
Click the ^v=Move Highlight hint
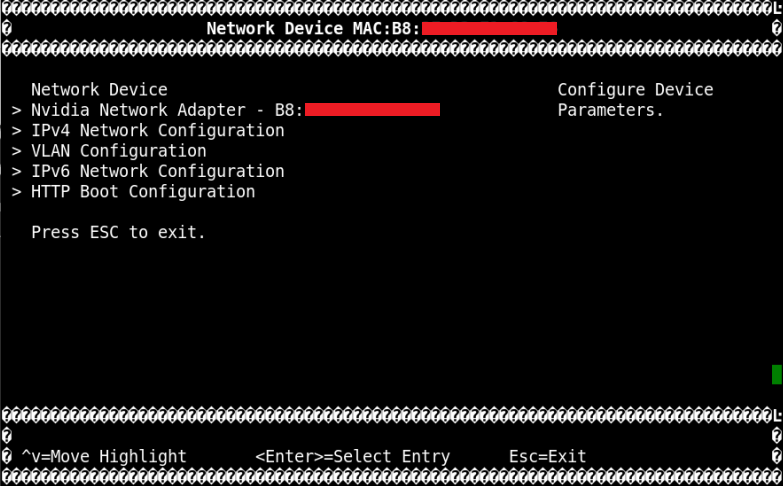(x=104, y=456)
